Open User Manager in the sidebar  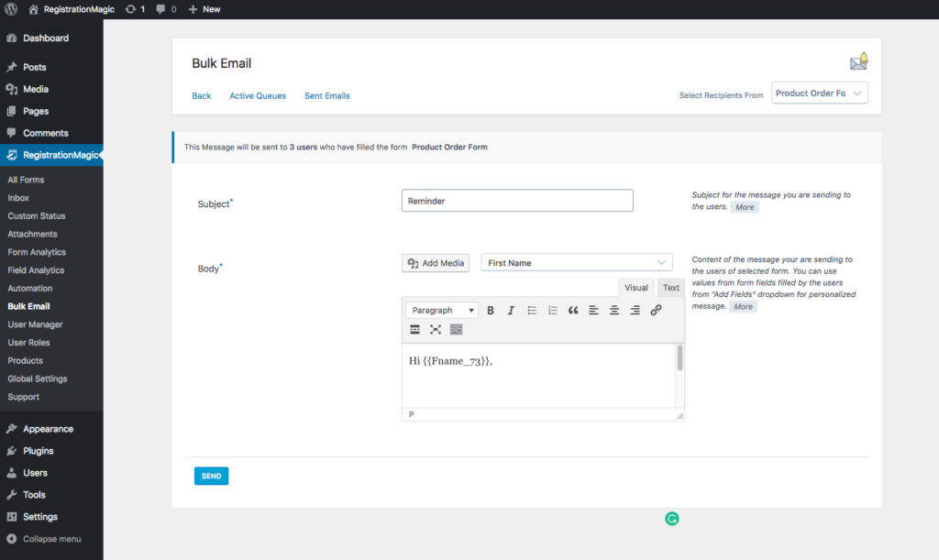coord(35,324)
